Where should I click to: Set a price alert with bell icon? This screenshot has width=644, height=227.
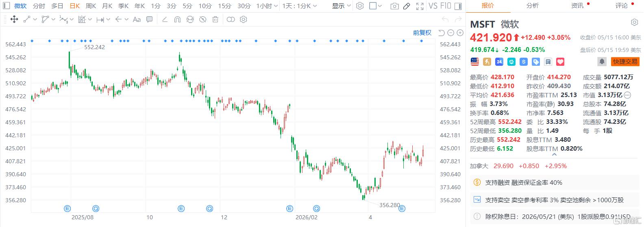tap(602, 61)
